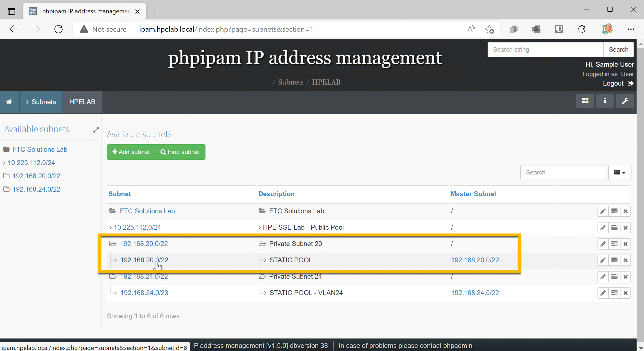The image size is (644, 351).
Task: Focus the Search string input field
Action: coord(545,50)
